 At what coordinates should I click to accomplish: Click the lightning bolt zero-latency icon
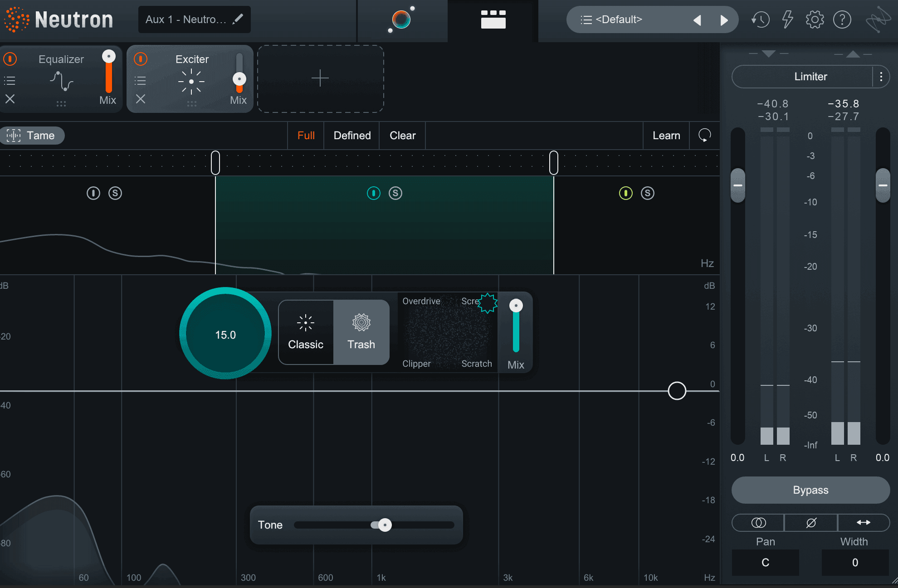point(788,19)
